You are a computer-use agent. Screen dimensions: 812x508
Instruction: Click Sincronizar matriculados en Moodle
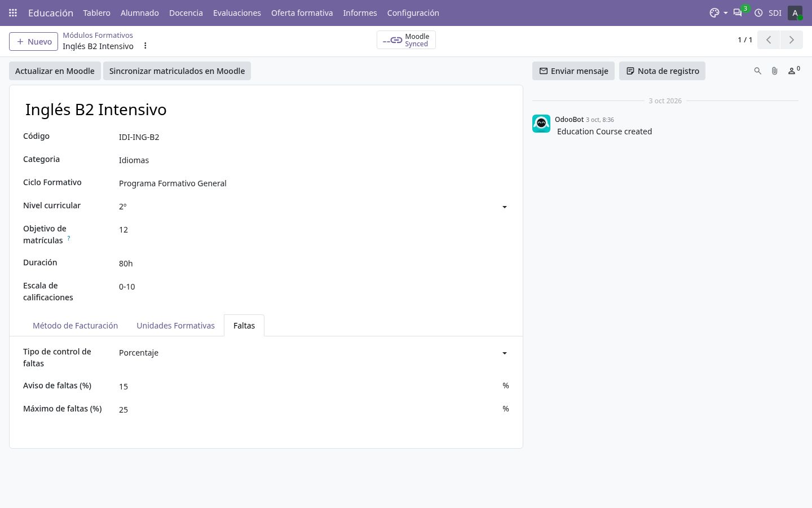(x=177, y=71)
